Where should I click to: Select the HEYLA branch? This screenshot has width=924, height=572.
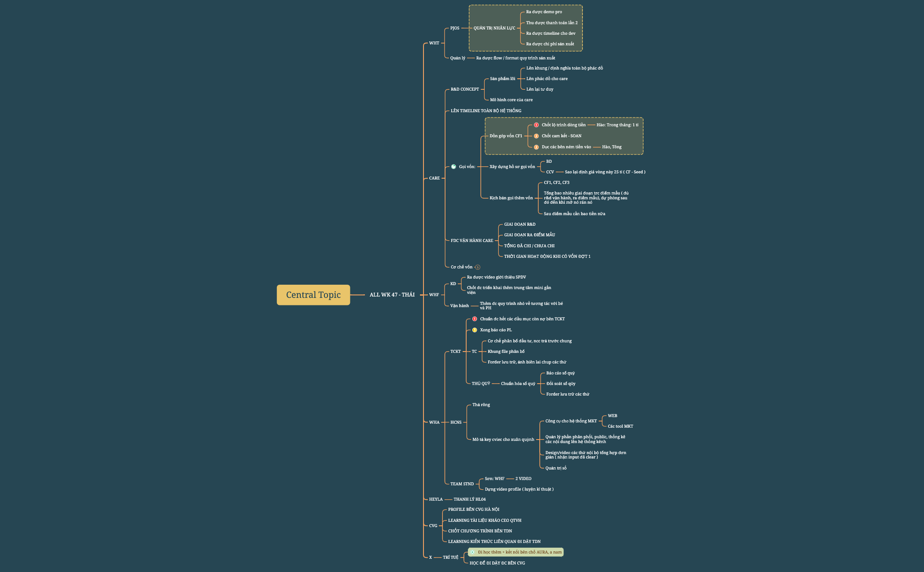coord(436,499)
